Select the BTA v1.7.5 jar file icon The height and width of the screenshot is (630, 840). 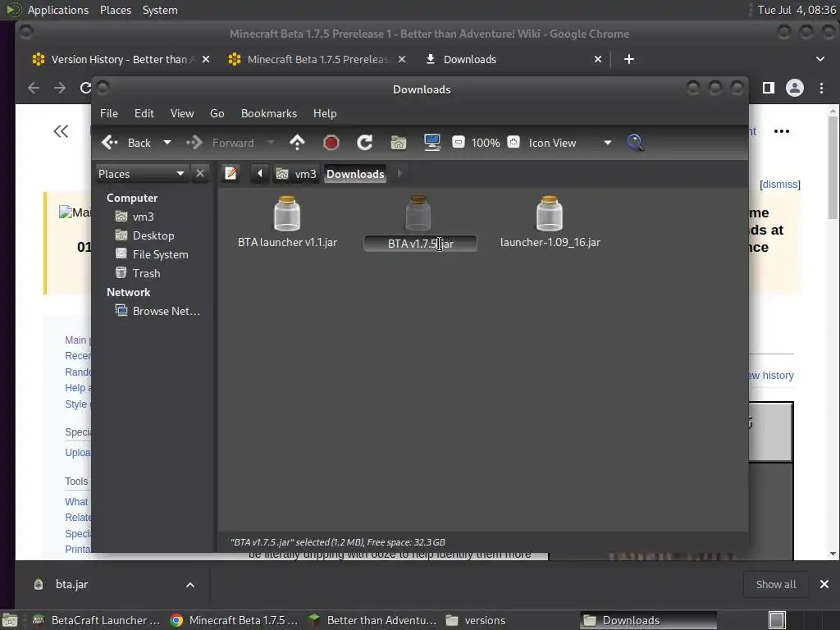click(x=418, y=213)
